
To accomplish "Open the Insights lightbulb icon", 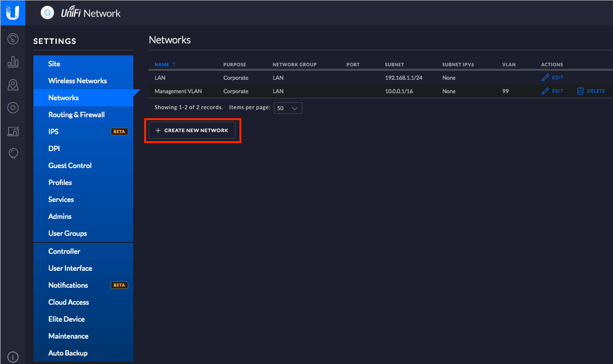I will [x=13, y=154].
